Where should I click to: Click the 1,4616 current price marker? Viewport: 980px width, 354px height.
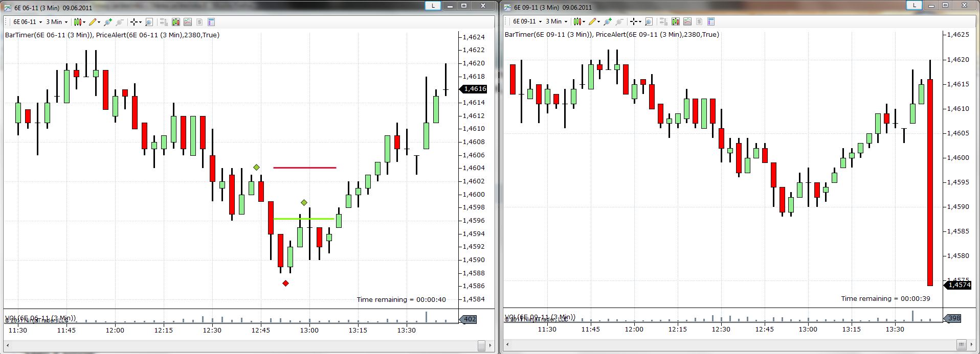tap(474, 89)
